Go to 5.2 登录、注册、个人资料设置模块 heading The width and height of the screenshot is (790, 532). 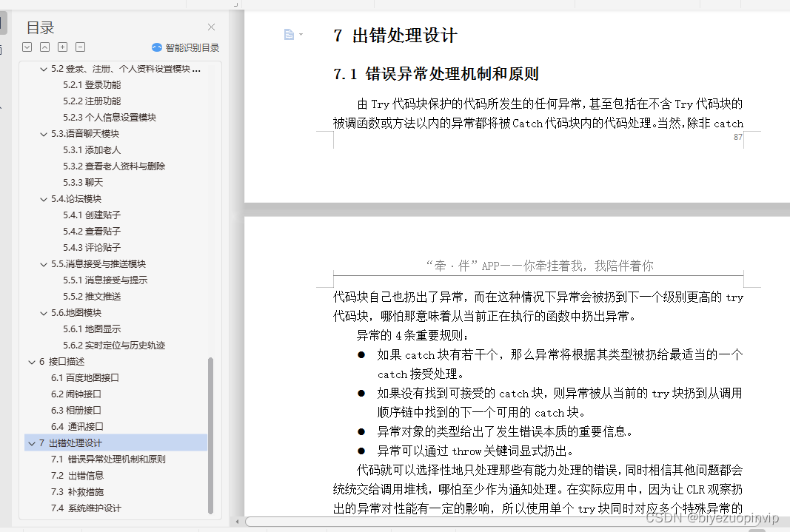[126, 69]
